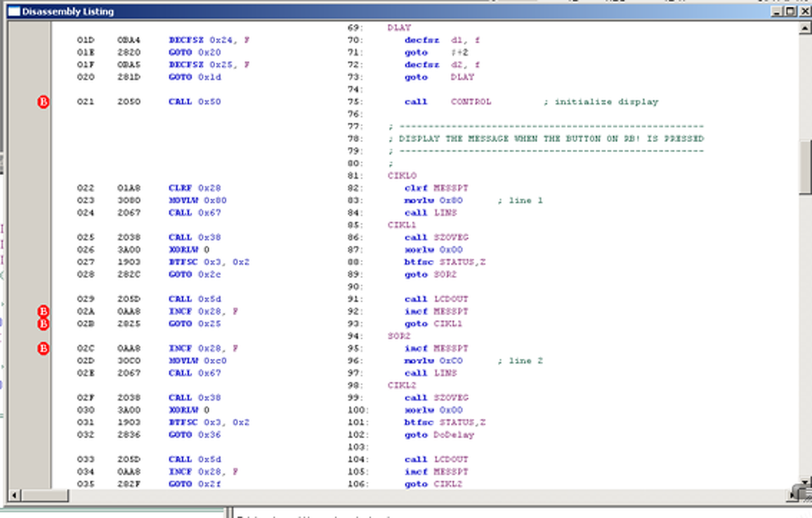Select the instruction 'GOTO 0x2f'
The height and width of the screenshot is (518, 812).
[x=195, y=484]
